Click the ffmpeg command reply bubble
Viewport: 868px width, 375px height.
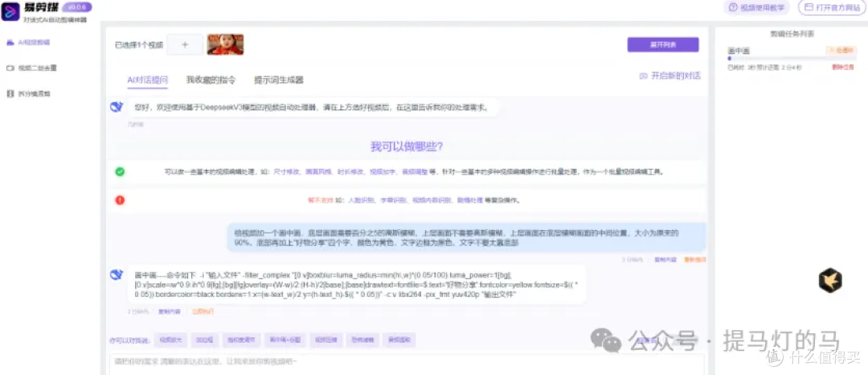click(x=356, y=284)
